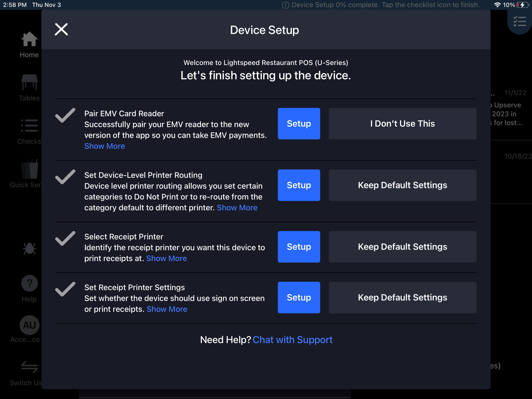Toggle Set Device-Level Printer Routing checkmark
The width and height of the screenshot is (532, 399).
[x=65, y=177]
